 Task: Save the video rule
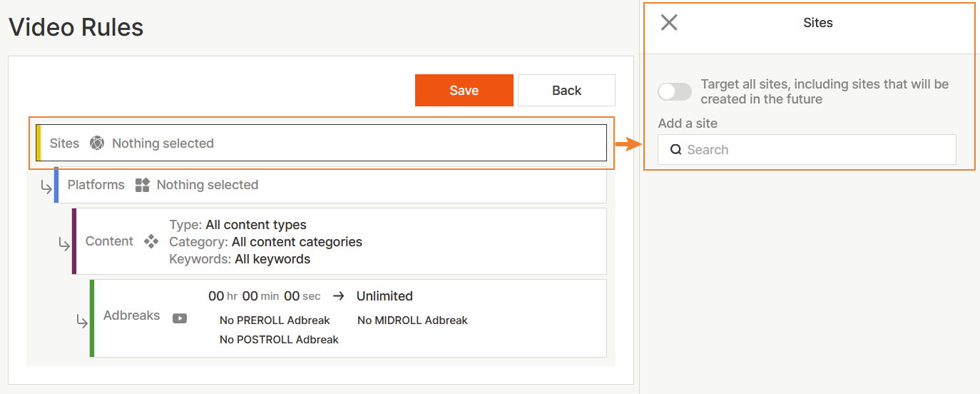464,91
